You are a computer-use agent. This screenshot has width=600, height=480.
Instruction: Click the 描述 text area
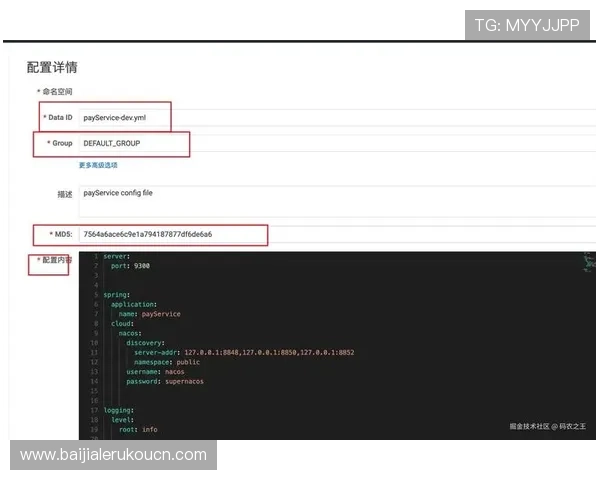pos(330,200)
